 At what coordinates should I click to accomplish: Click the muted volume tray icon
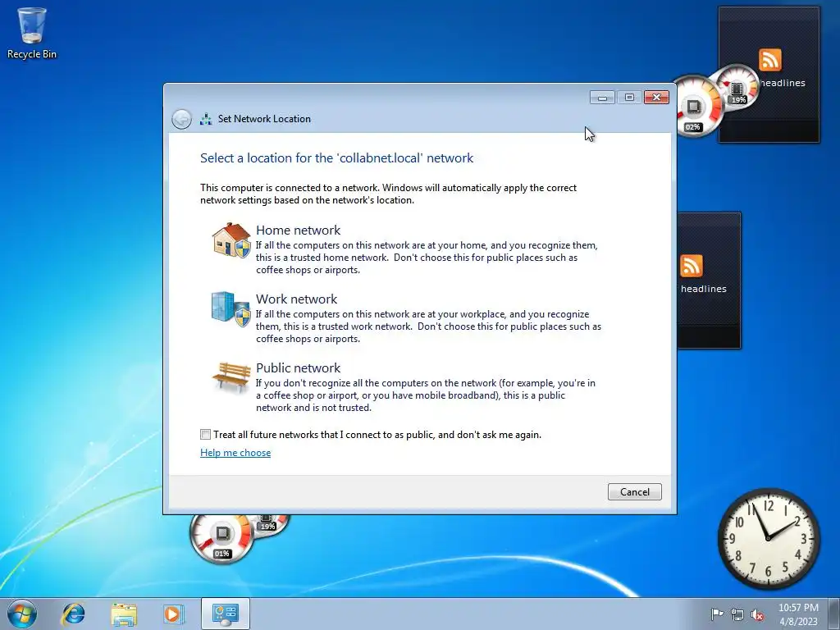click(757, 614)
